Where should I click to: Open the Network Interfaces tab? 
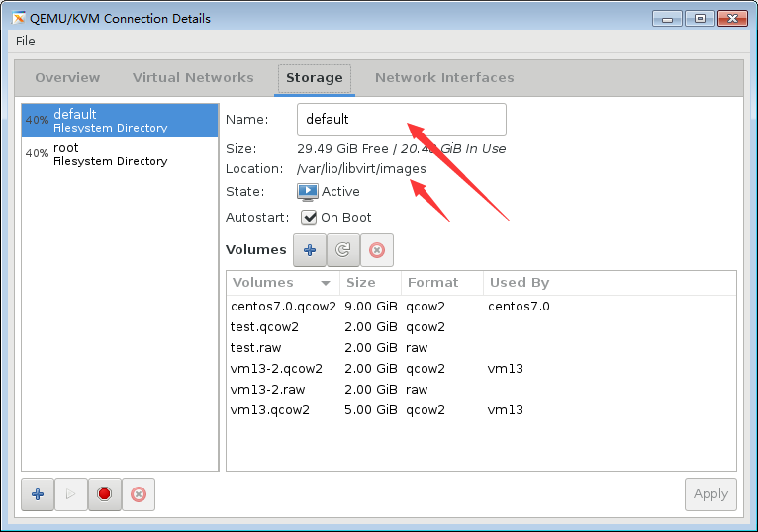click(444, 78)
